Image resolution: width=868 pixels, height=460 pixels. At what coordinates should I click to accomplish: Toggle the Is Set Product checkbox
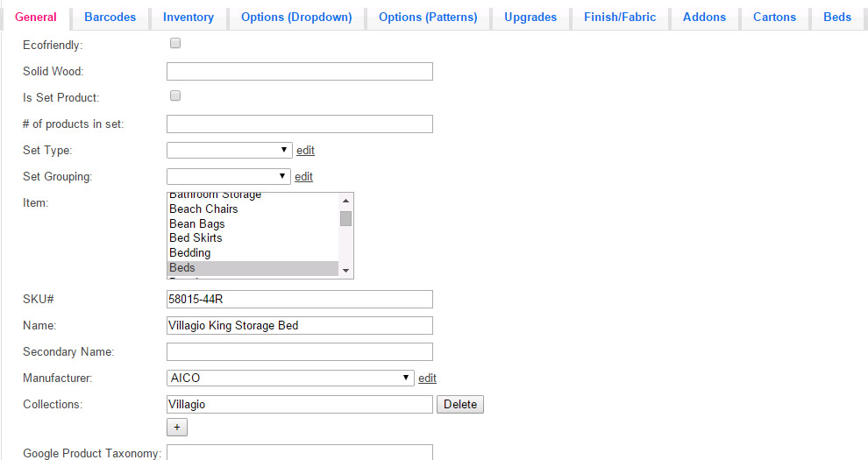point(175,96)
